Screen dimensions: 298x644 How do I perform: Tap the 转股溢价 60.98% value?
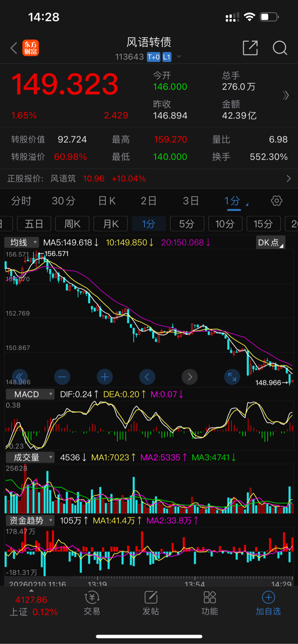click(x=70, y=157)
